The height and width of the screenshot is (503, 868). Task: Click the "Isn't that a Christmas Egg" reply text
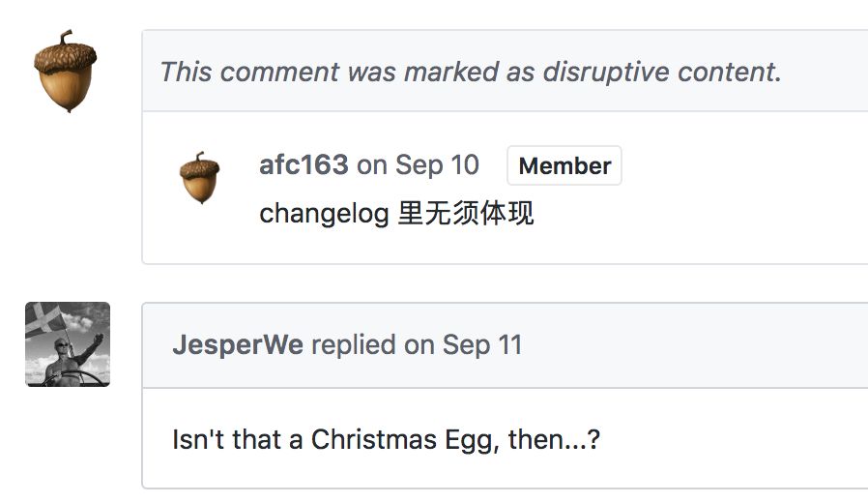coord(386,439)
